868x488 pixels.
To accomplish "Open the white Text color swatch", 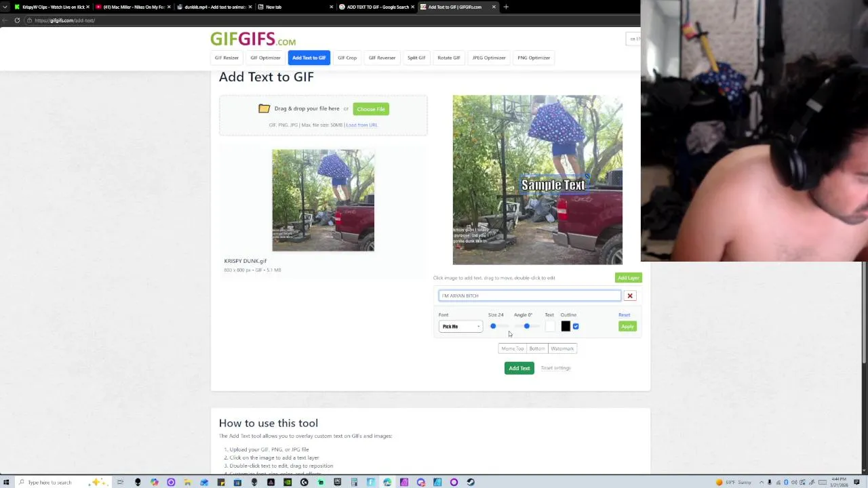I will coord(550,327).
